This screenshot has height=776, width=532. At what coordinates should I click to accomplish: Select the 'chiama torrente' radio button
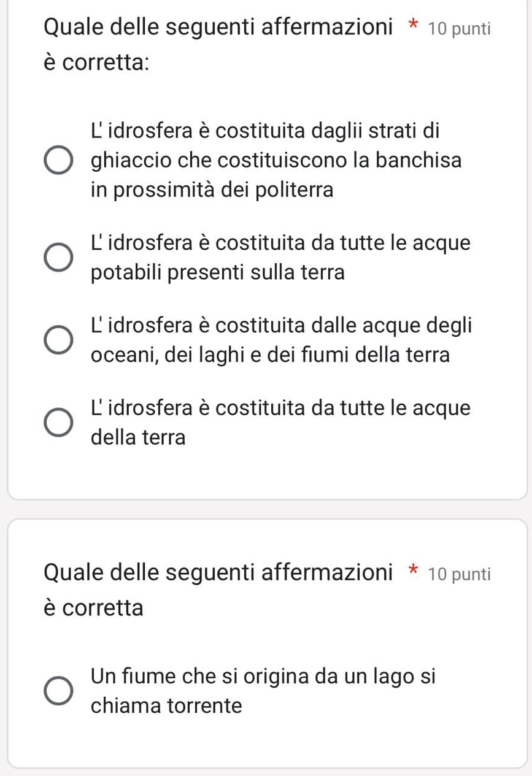[x=60, y=690]
